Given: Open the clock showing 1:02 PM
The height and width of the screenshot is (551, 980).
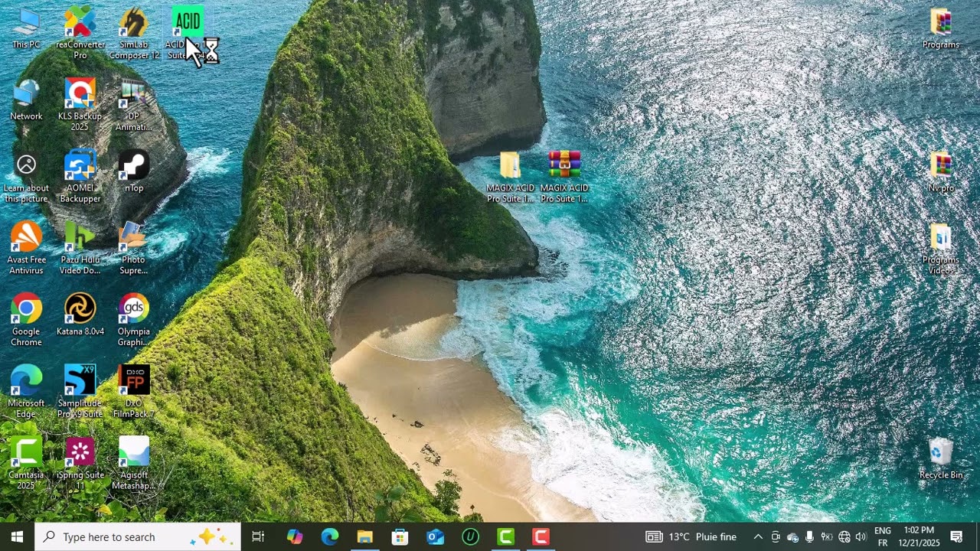Looking at the screenshot, I should pyautogui.click(x=919, y=536).
